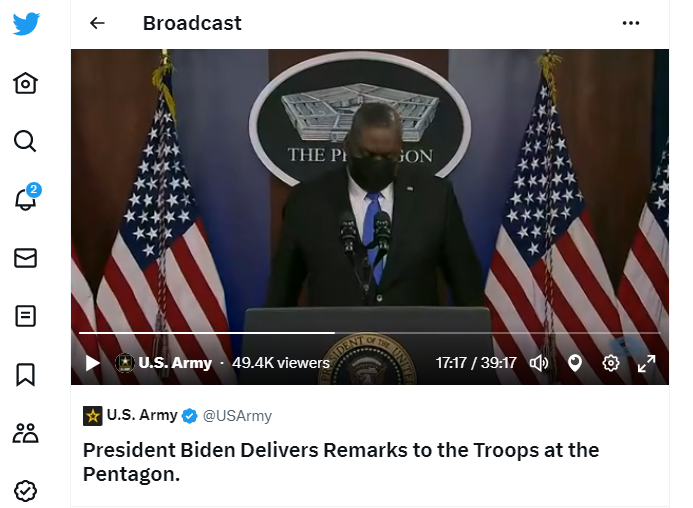Go back using the left arrow
This screenshot has width=693, height=508.
coord(97,23)
